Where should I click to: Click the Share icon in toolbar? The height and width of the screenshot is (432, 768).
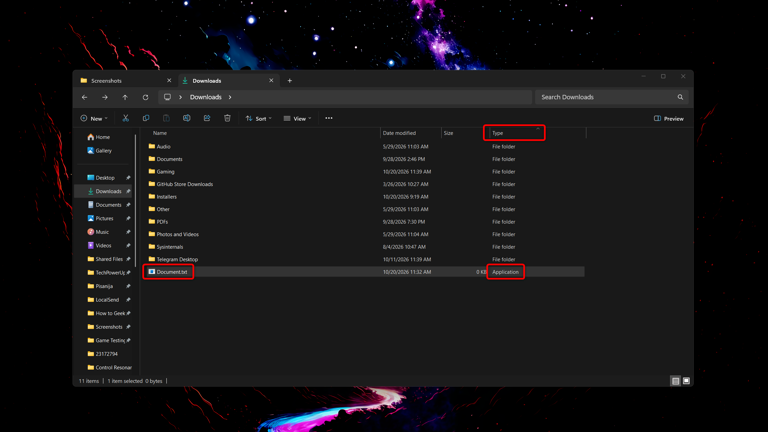(207, 118)
